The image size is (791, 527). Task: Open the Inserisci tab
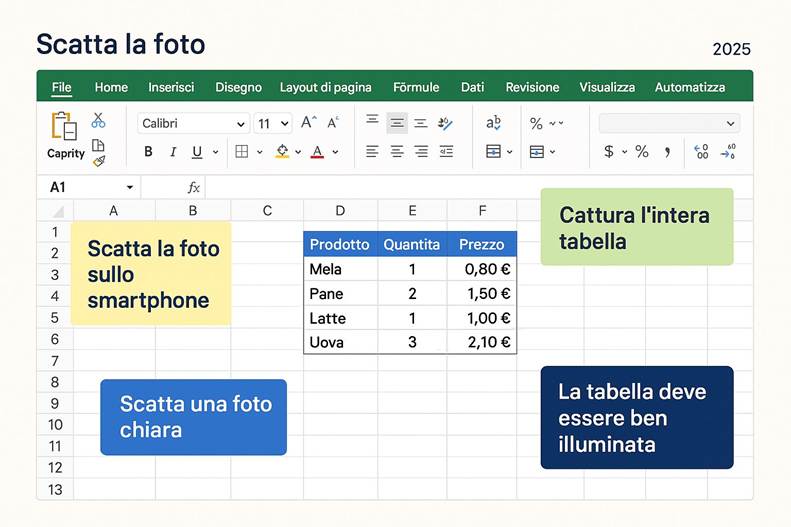171,87
